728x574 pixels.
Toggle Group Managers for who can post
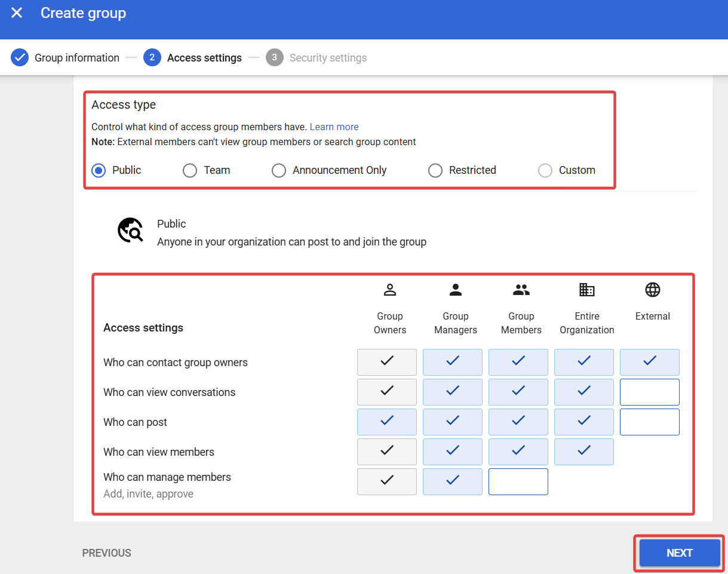453,422
